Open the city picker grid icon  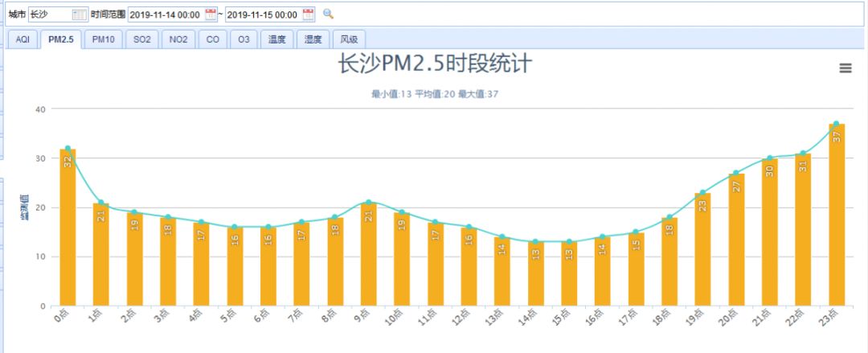80,14
